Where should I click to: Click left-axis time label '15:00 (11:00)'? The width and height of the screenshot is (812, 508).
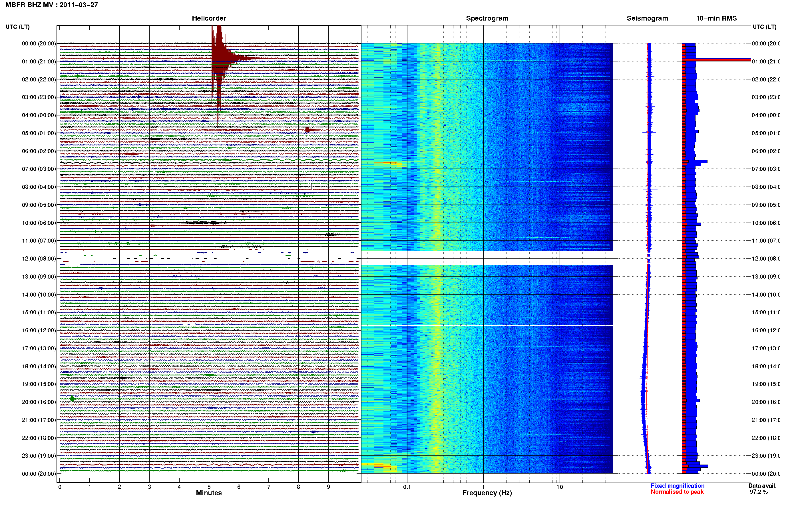[x=39, y=312]
